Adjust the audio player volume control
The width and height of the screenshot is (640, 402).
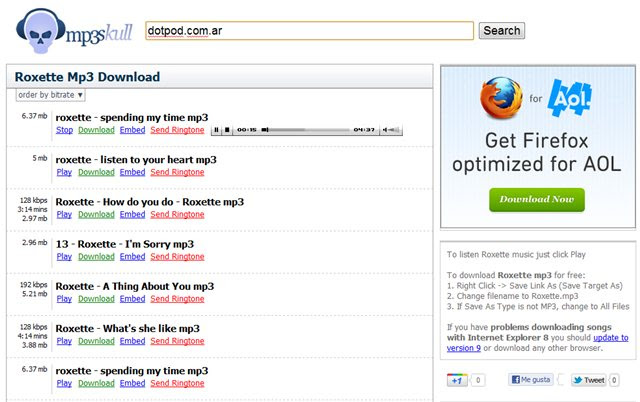pyautogui.click(x=391, y=130)
